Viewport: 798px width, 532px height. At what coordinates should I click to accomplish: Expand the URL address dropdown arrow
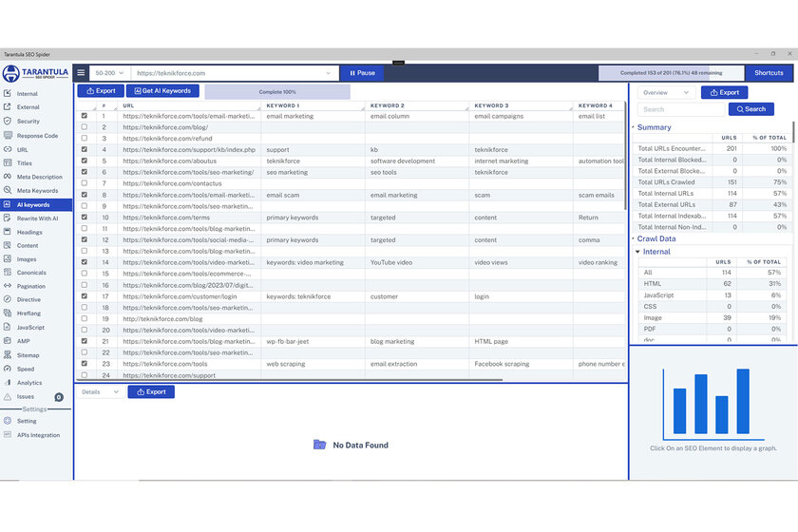click(329, 73)
